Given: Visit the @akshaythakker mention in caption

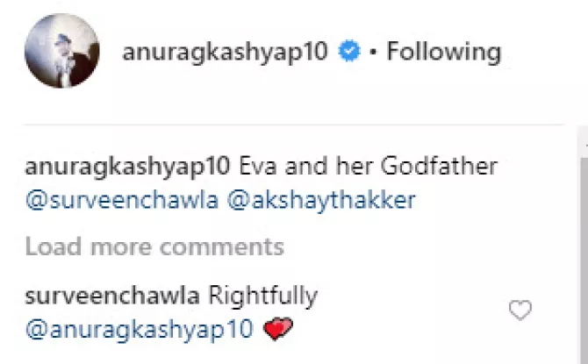Looking at the screenshot, I should point(322,201).
